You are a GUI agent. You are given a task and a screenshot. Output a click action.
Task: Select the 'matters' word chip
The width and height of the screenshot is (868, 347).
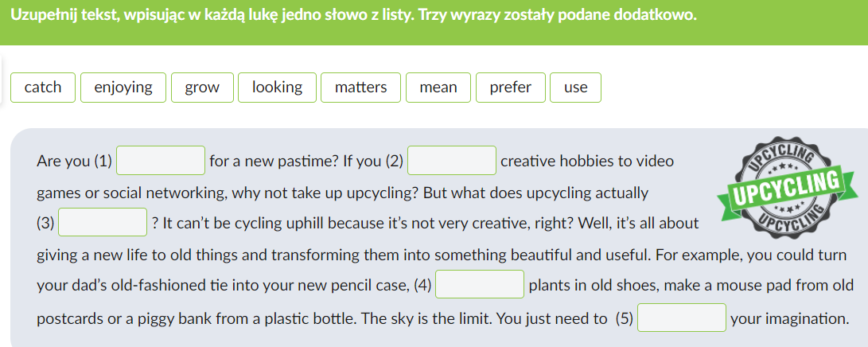[361, 88]
